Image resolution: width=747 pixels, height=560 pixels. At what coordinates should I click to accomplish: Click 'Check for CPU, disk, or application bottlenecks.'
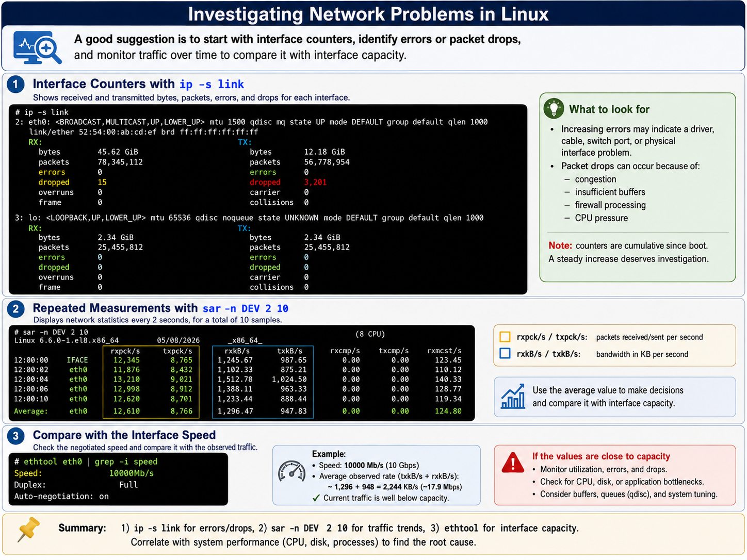point(622,482)
